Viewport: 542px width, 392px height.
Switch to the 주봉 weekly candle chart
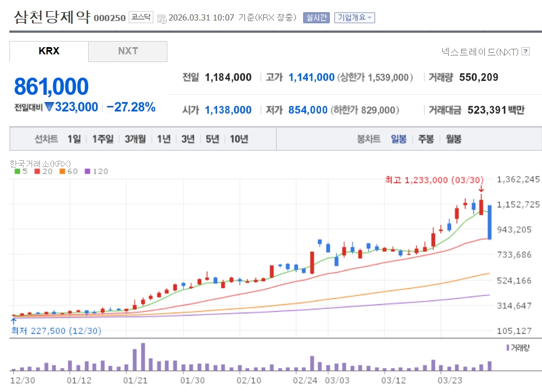[426, 139]
